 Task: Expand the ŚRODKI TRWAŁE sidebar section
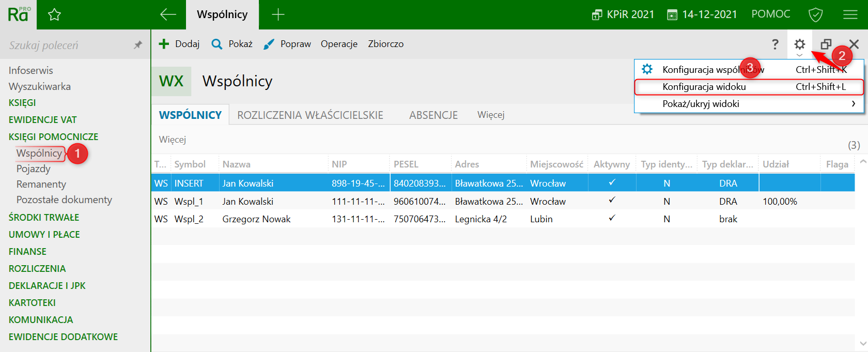(44, 218)
